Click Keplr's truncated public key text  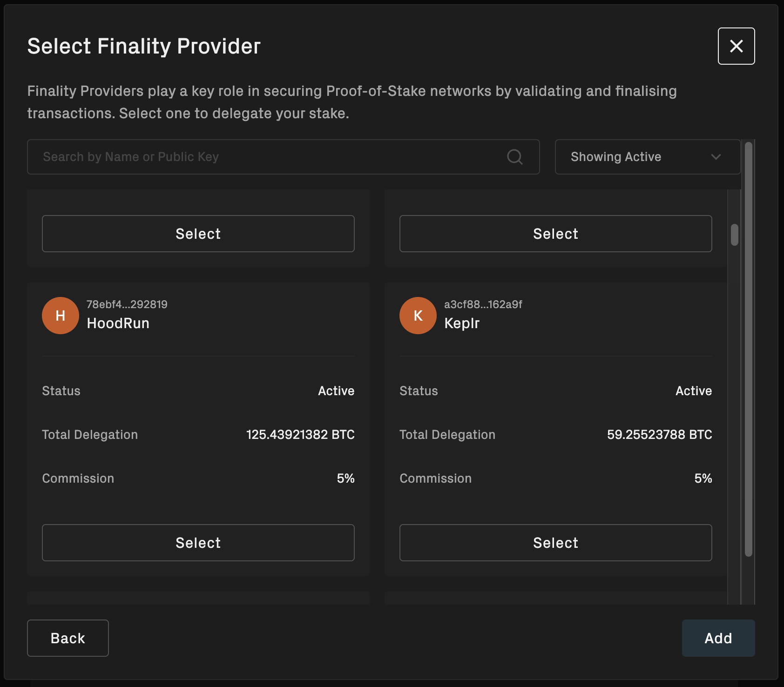[483, 304]
